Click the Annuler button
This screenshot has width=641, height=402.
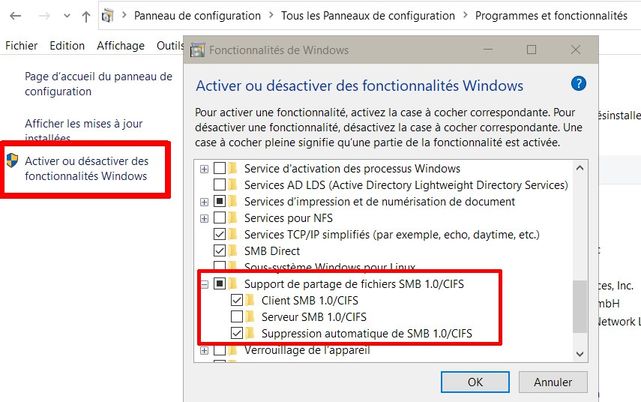[x=553, y=381]
